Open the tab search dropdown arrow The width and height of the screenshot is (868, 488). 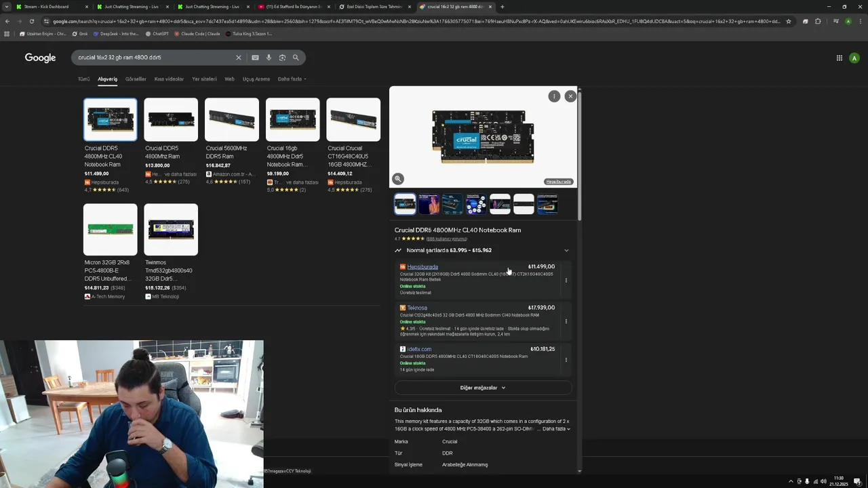coord(8,7)
